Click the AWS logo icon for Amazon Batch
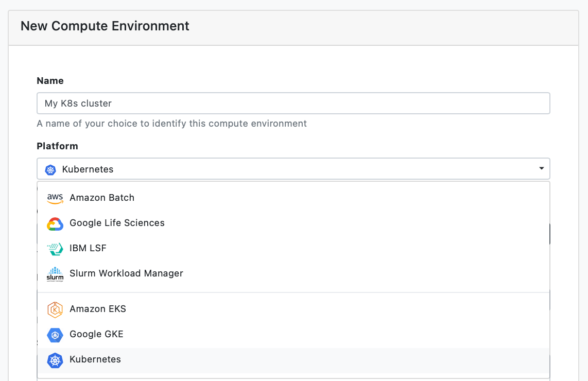 55,198
